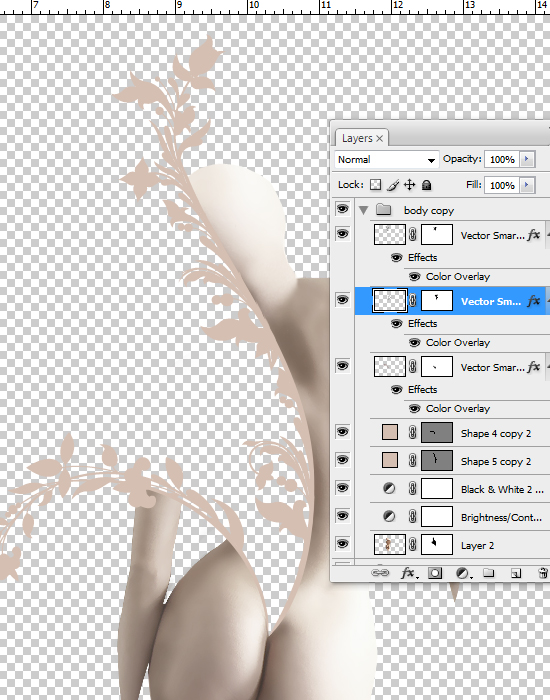The width and height of the screenshot is (550, 700).
Task: Open the Fill slider arrow
Action: pos(527,185)
